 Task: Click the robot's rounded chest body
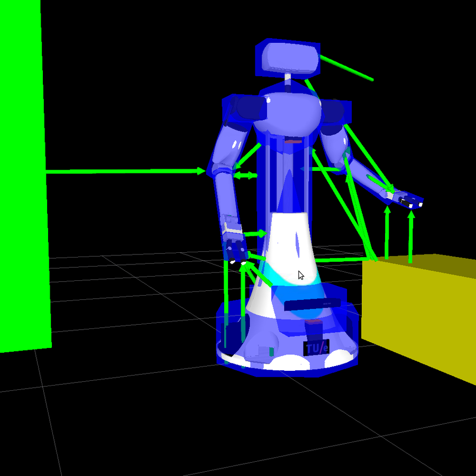coord(287,114)
